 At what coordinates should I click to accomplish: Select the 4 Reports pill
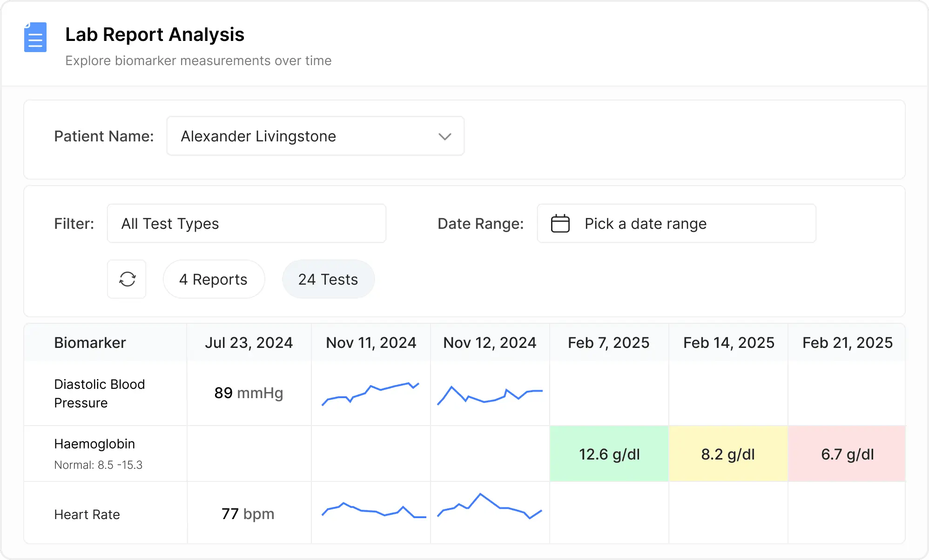coord(214,279)
